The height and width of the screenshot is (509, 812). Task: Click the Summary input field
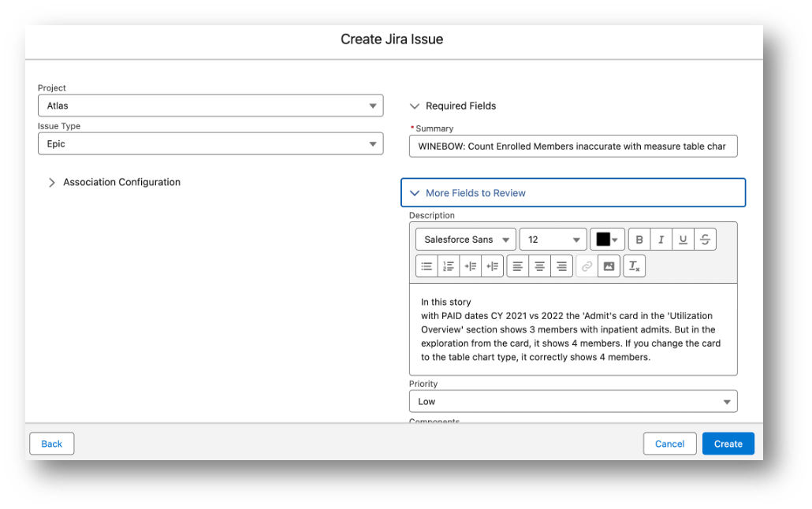[x=573, y=147]
